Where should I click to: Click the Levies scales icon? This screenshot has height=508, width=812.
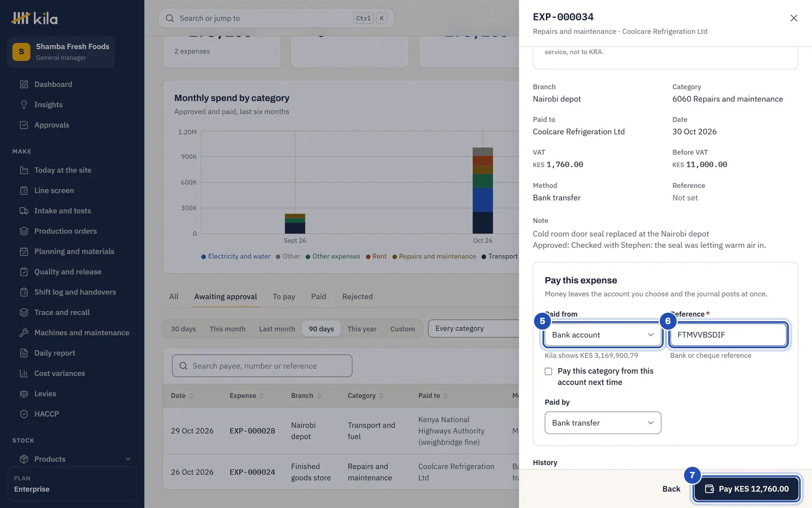click(x=24, y=394)
